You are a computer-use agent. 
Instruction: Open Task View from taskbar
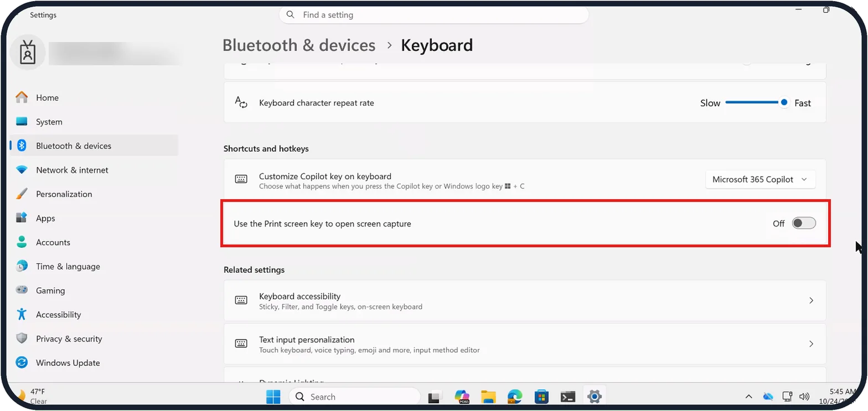pyautogui.click(x=435, y=397)
